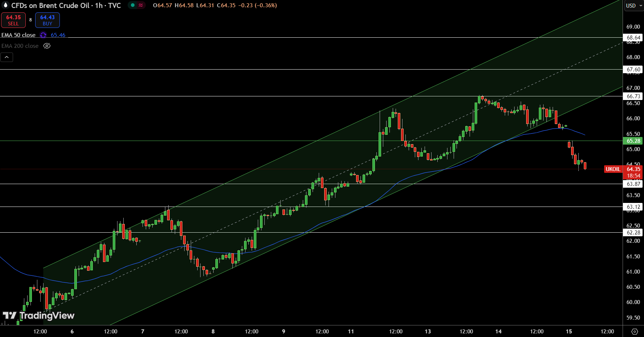Click the TradingView logo
644x337 pixels.
[x=38, y=316]
